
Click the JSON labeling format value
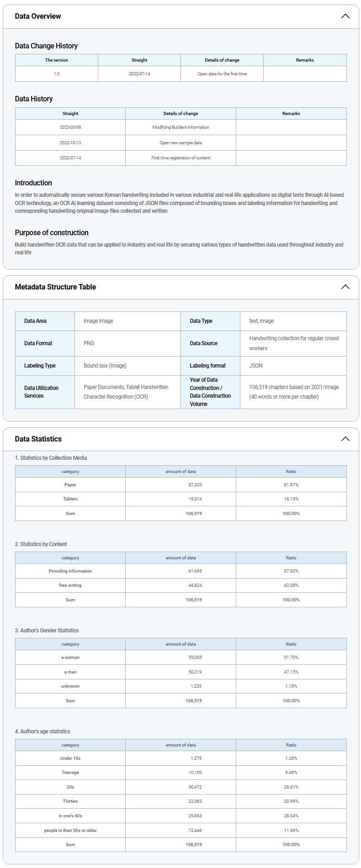[256, 366]
